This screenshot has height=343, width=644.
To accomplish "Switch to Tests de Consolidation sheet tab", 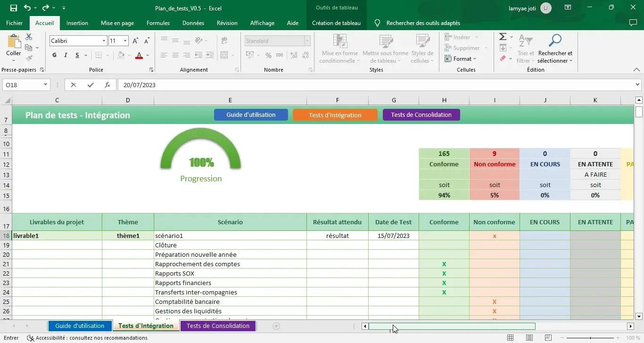I will point(218,326).
